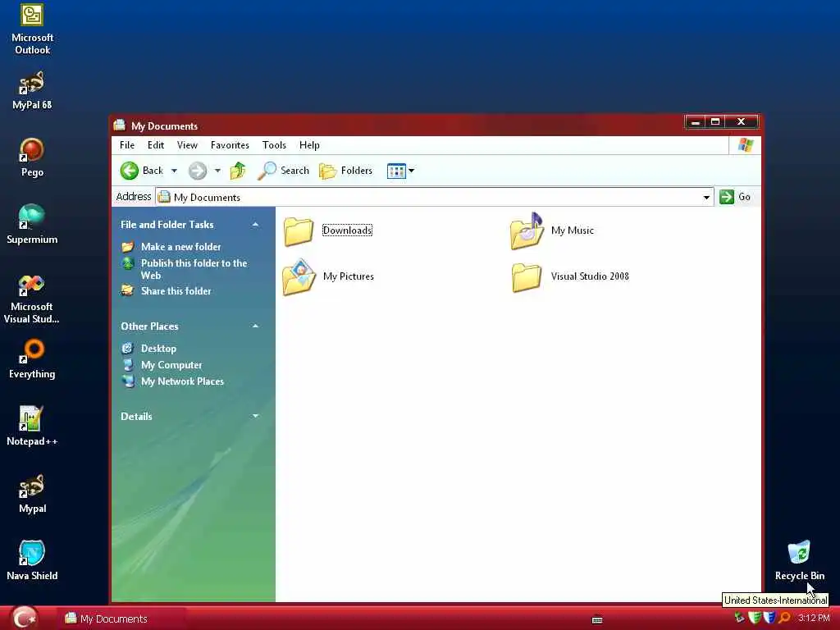
Task: Click Share this folder link
Action: (176, 291)
